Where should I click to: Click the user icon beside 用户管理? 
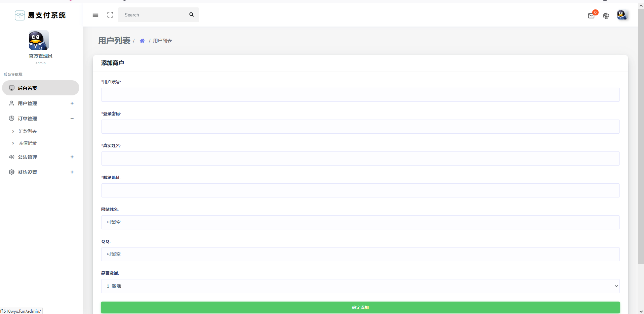(11, 103)
